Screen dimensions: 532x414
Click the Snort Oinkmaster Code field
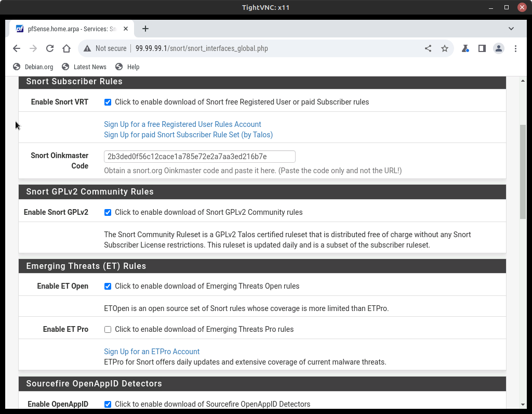(x=199, y=157)
